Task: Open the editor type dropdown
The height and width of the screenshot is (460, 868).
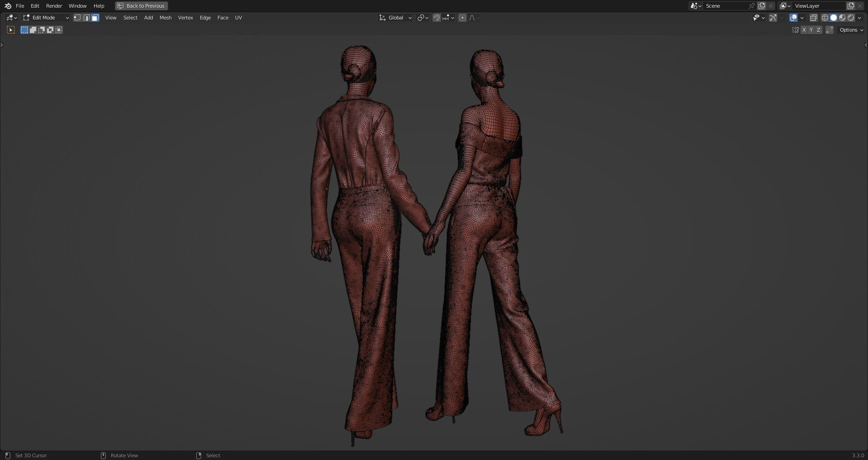Action: tap(12, 18)
